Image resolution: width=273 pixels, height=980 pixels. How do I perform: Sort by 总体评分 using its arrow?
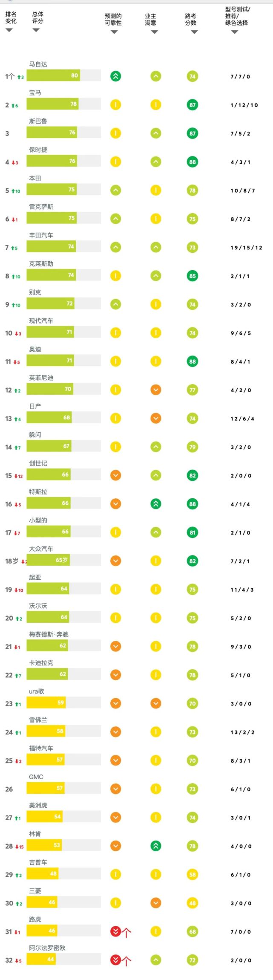[36, 30]
